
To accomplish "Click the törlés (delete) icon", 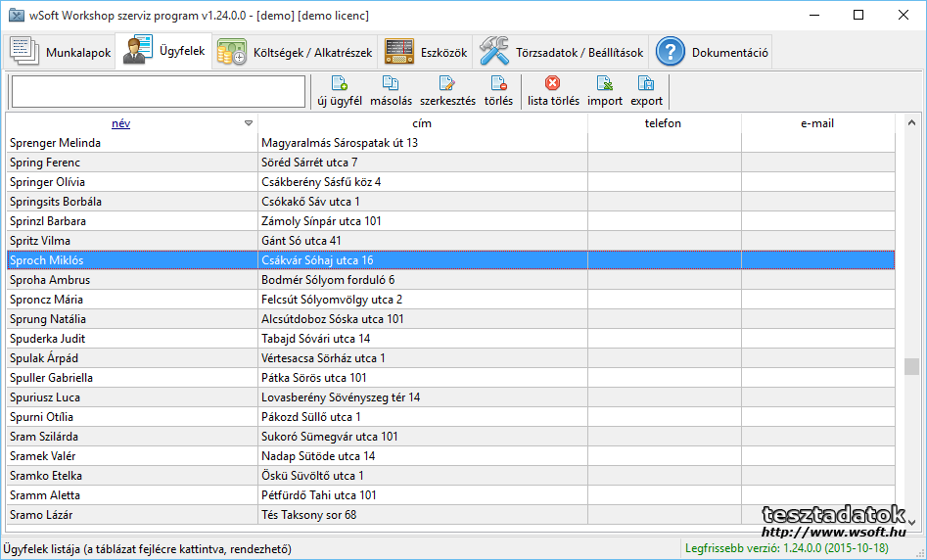I will pos(498,84).
